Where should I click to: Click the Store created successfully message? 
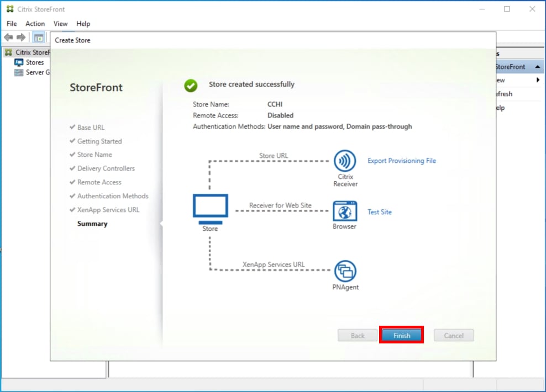(x=251, y=84)
